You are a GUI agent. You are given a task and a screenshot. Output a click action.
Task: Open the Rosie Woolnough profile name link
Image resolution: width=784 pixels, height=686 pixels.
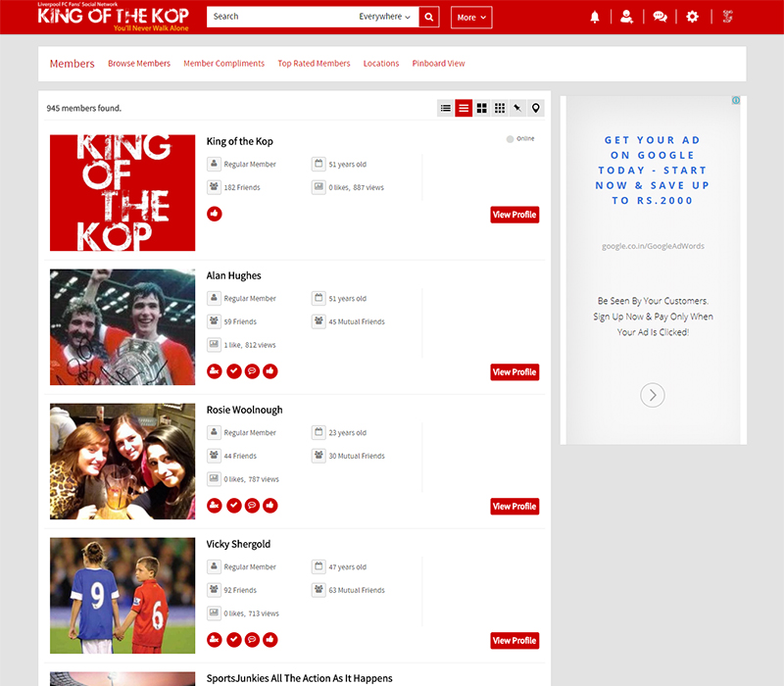[244, 410]
